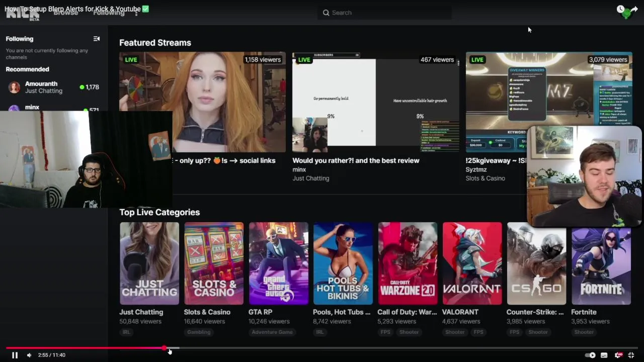Click Slots & Casino label under Syztmz
644x362 pixels.
coord(485,178)
